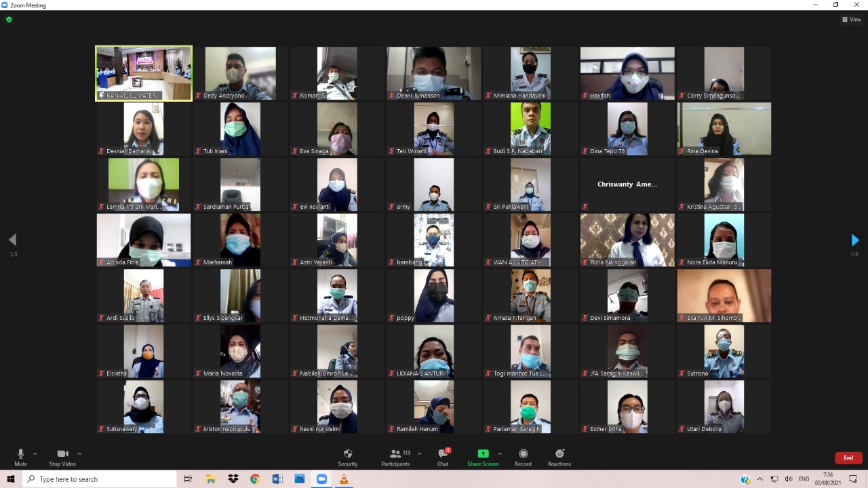Click the green encryption shield icon
The width and height of the screenshot is (868, 488).
coord(9,20)
